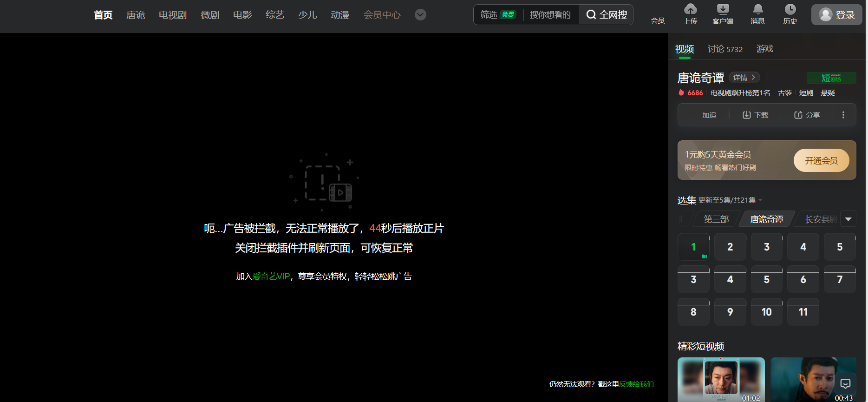Click the 反馈给我们 feedback link
Image resolution: width=868 pixels, height=402 pixels.
coord(636,384)
